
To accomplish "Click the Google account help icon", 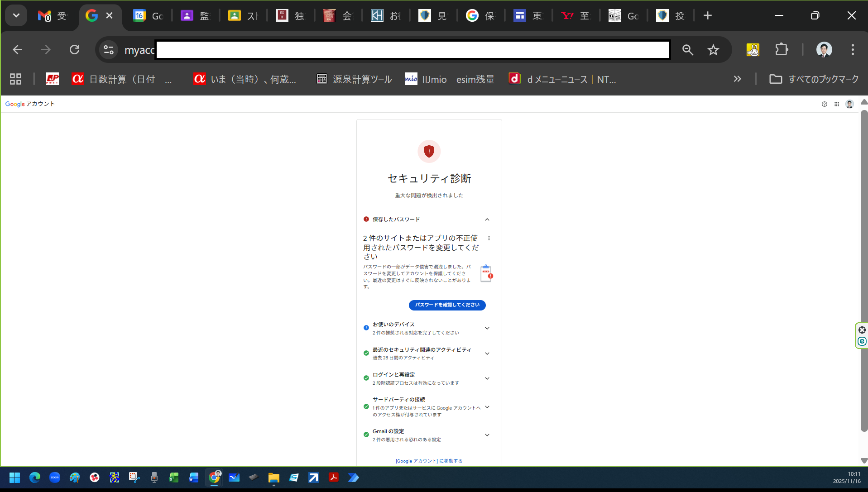I will pos(824,104).
